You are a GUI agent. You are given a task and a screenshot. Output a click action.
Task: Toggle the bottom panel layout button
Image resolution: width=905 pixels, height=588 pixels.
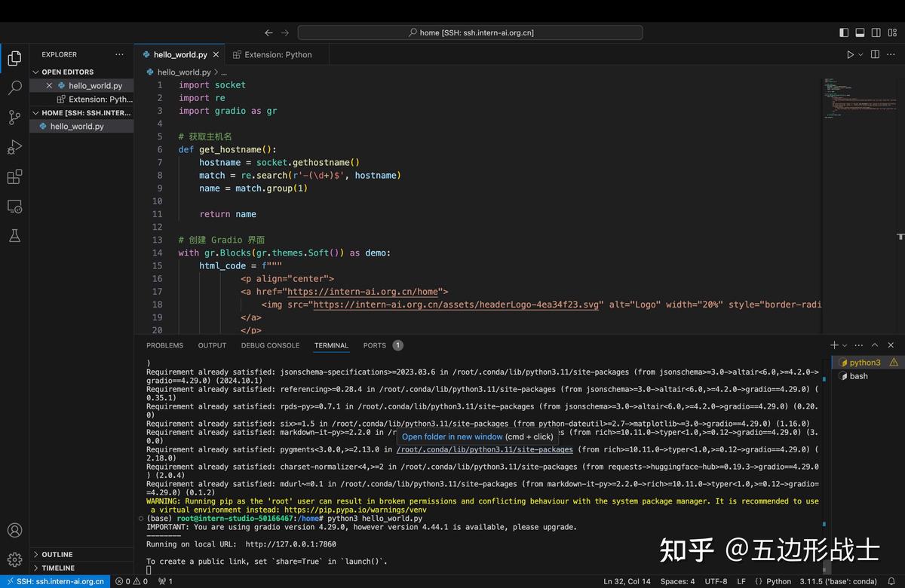(x=860, y=33)
